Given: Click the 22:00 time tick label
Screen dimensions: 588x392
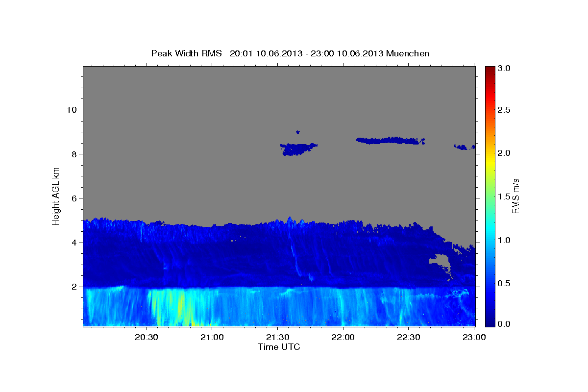Looking at the screenshot, I should pyautogui.click(x=343, y=338).
